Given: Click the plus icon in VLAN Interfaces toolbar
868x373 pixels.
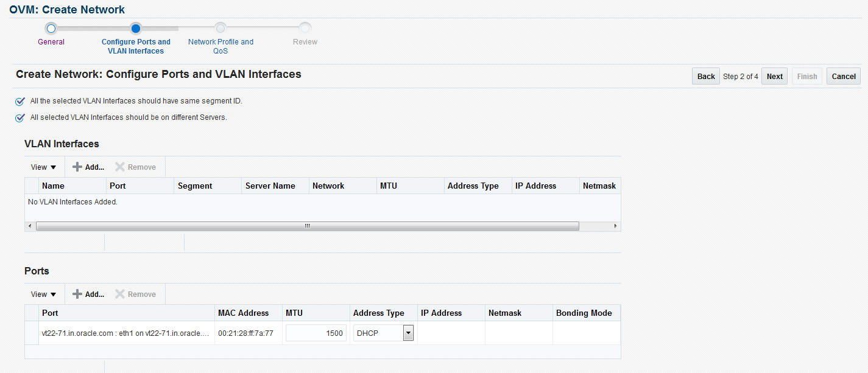Looking at the screenshot, I should [x=77, y=167].
